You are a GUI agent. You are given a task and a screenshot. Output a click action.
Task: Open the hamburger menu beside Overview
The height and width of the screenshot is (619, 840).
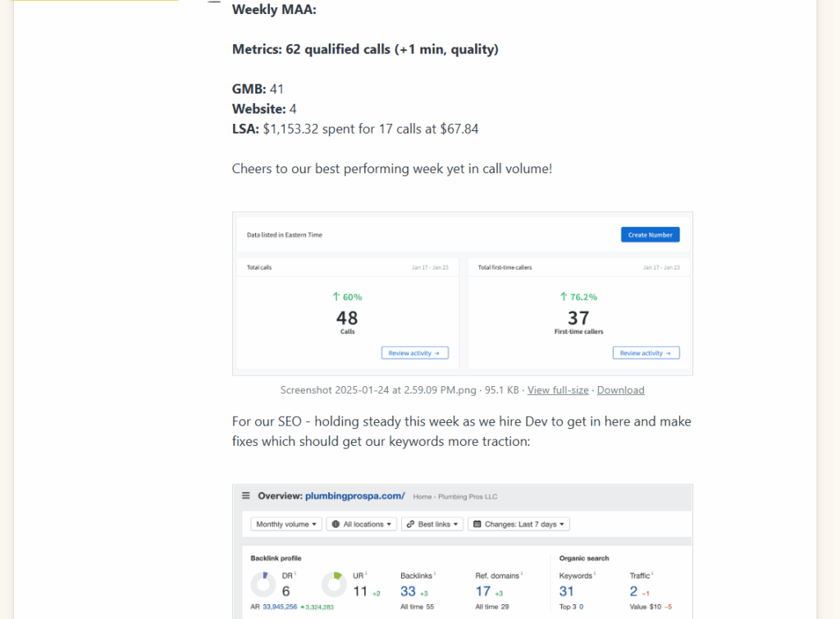246,496
